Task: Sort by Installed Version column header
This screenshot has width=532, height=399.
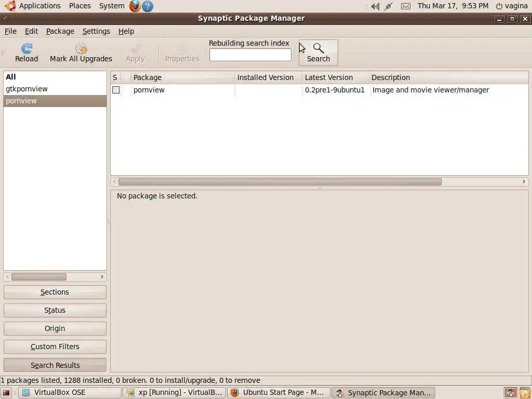Action: coord(269,77)
